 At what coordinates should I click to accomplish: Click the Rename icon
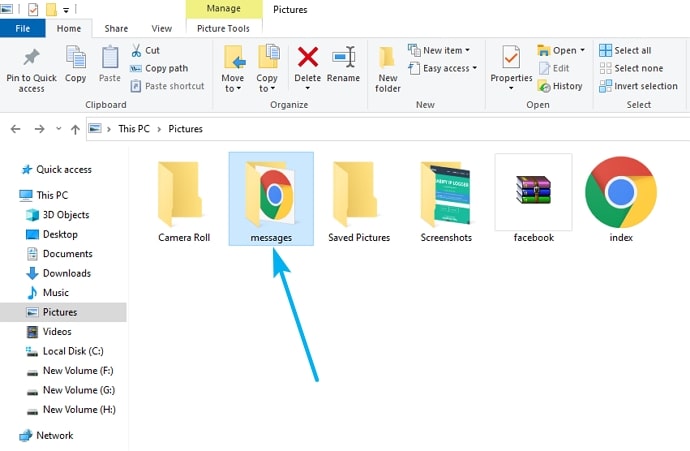[x=343, y=57]
